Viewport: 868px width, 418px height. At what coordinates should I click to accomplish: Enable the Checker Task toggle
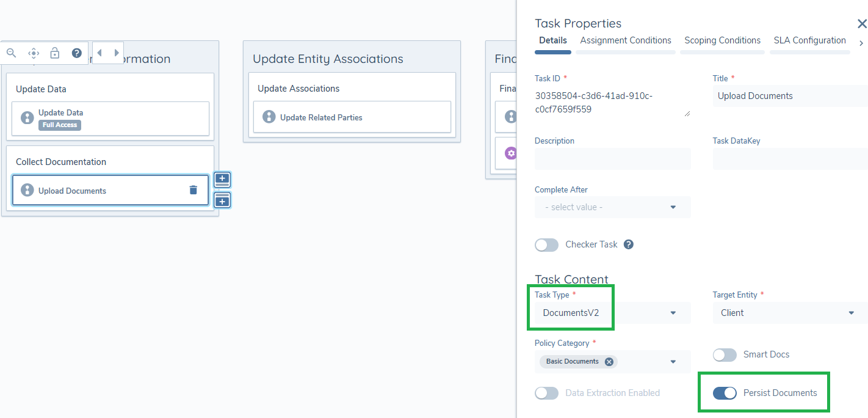point(546,244)
